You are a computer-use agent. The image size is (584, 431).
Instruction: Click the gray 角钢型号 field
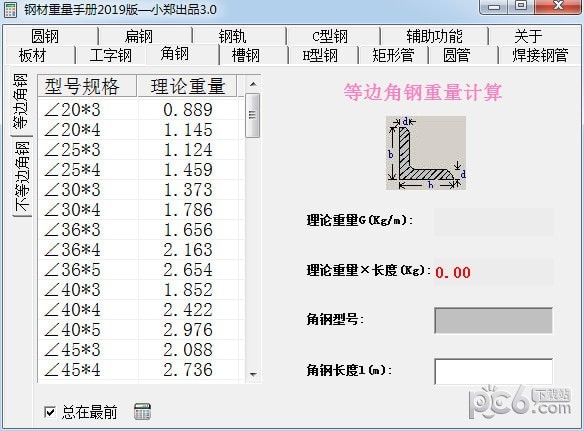[x=493, y=320]
